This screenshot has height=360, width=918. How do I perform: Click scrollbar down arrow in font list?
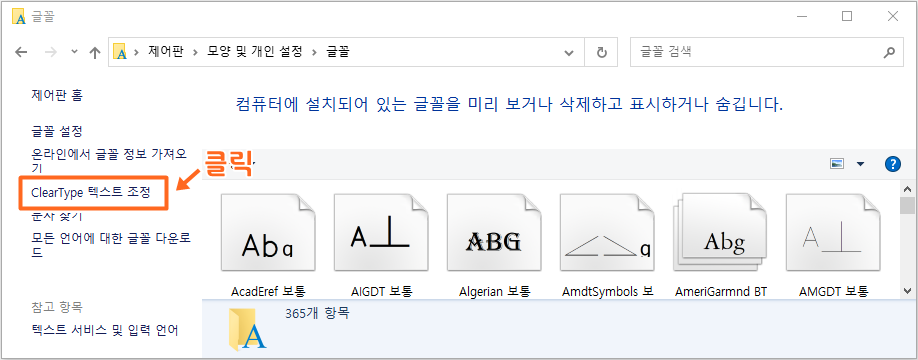(x=907, y=290)
